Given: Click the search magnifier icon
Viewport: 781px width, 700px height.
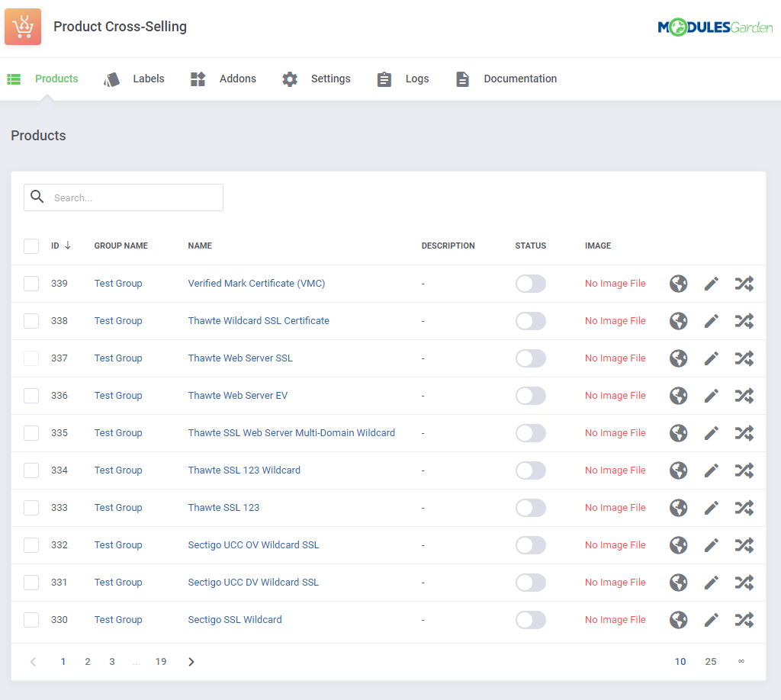Looking at the screenshot, I should coord(37,197).
